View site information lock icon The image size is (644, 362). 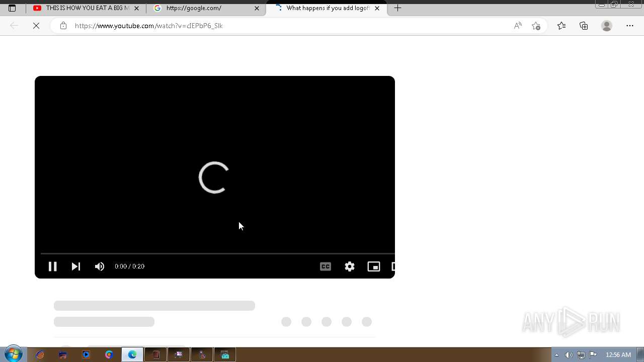63,26
